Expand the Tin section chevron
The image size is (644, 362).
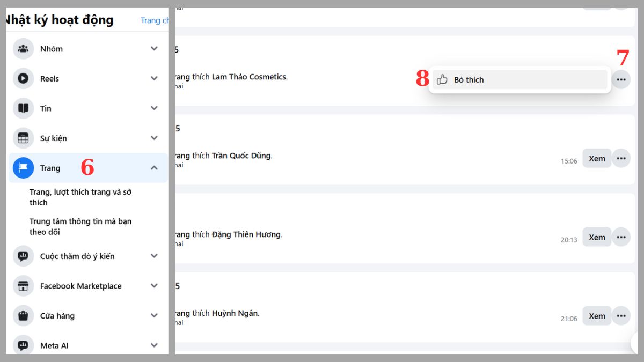pos(154,108)
